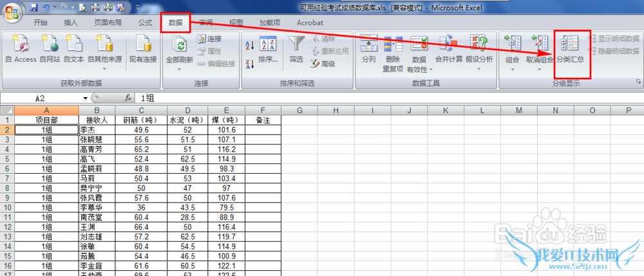Select the 备注 header cell
This screenshot has height=276, width=644.
263,120
